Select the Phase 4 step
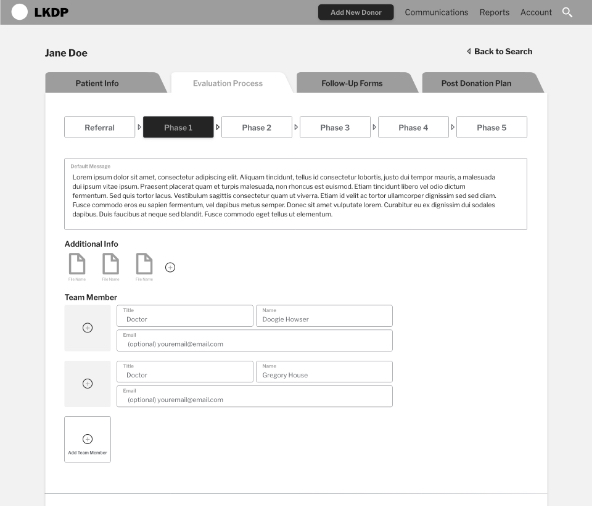The image size is (592, 506). tap(413, 127)
